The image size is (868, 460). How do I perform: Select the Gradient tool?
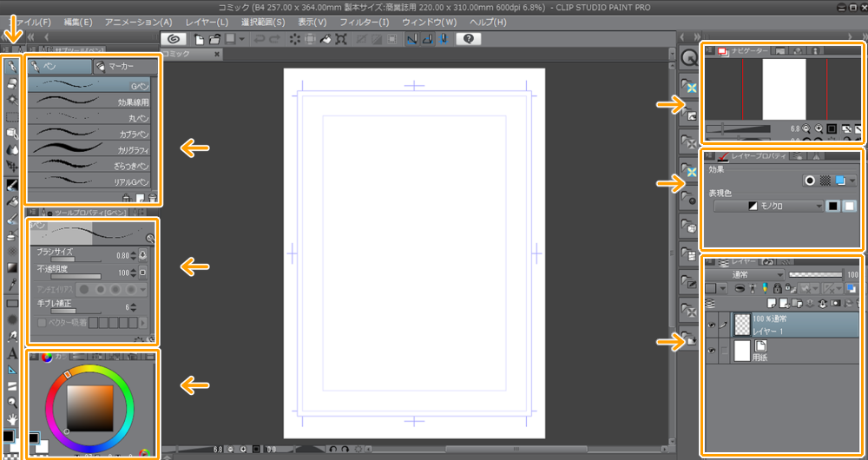click(11, 268)
